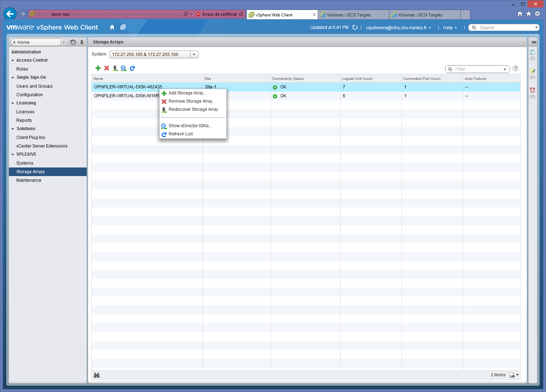This screenshot has height=392, width=546.
Task: Click the Show vDirector IQNs toolbar icon
Action: tap(123, 68)
